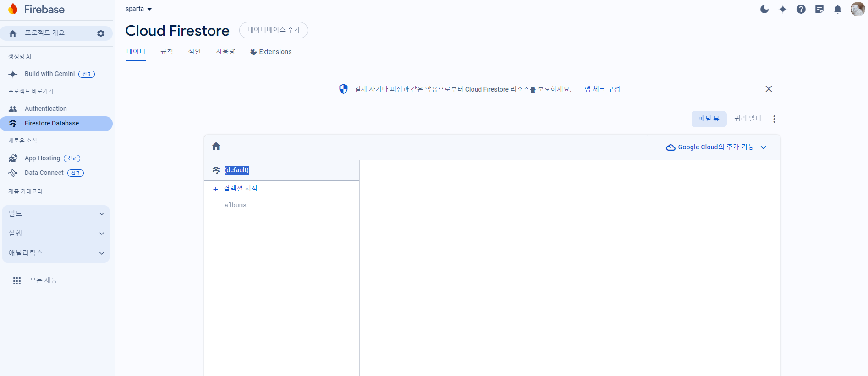Expand Google Cloud의 추가 기능 dropdown

coord(716,147)
